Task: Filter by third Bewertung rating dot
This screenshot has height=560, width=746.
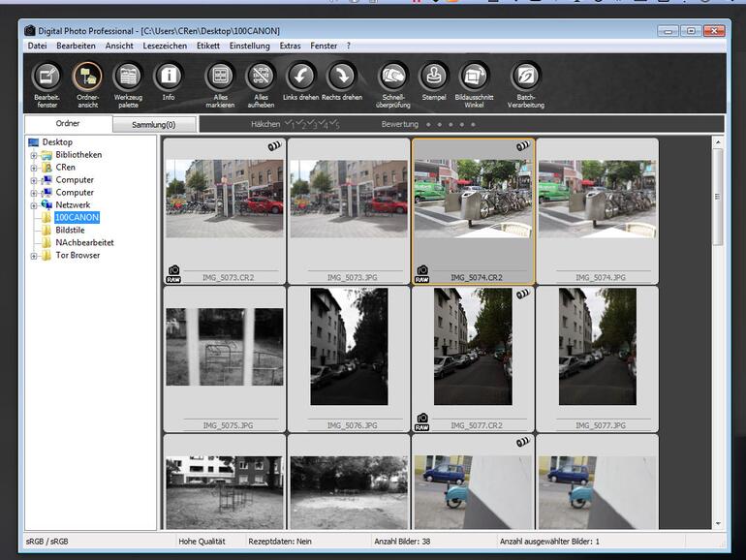Action: (x=451, y=125)
